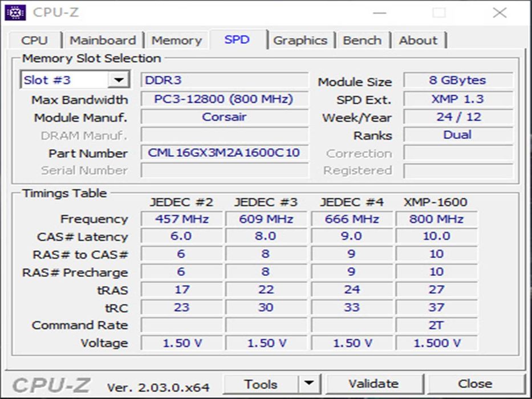The image size is (532, 399).
Task: Click the 24 / 12 Week/Year value
Action: pyautogui.click(x=458, y=117)
